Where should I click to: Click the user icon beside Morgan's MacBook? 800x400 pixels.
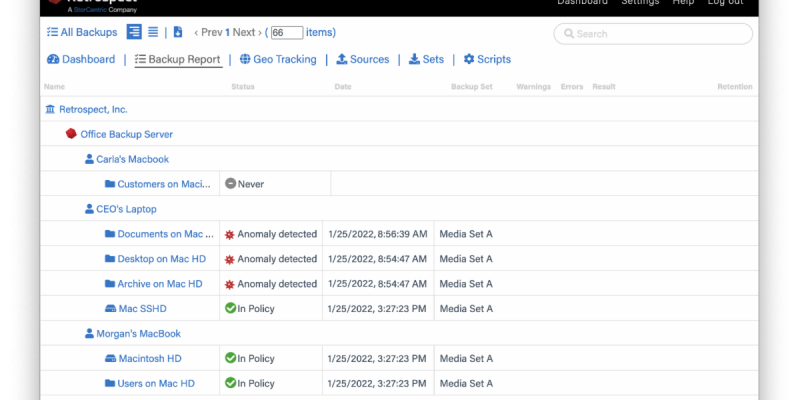point(89,334)
